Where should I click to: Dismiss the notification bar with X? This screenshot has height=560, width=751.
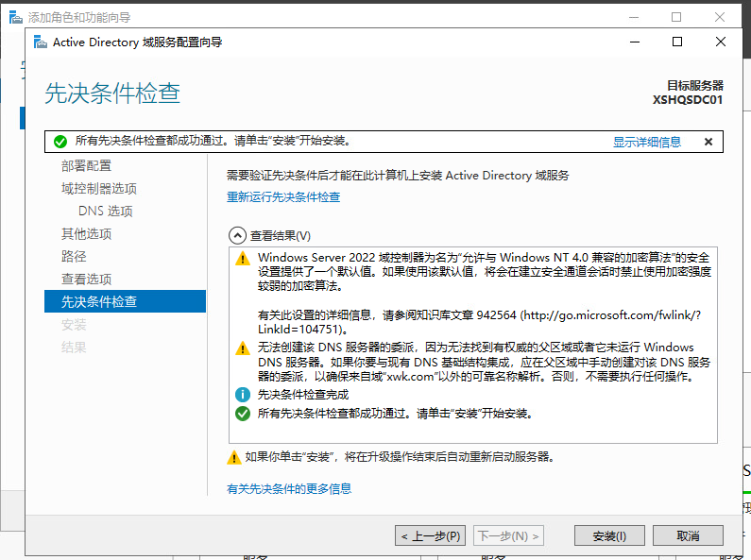pyautogui.click(x=708, y=142)
